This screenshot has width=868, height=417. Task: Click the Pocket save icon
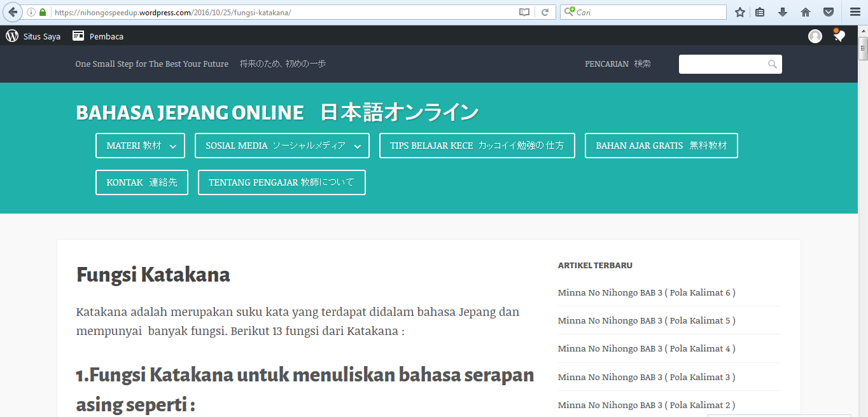829,12
